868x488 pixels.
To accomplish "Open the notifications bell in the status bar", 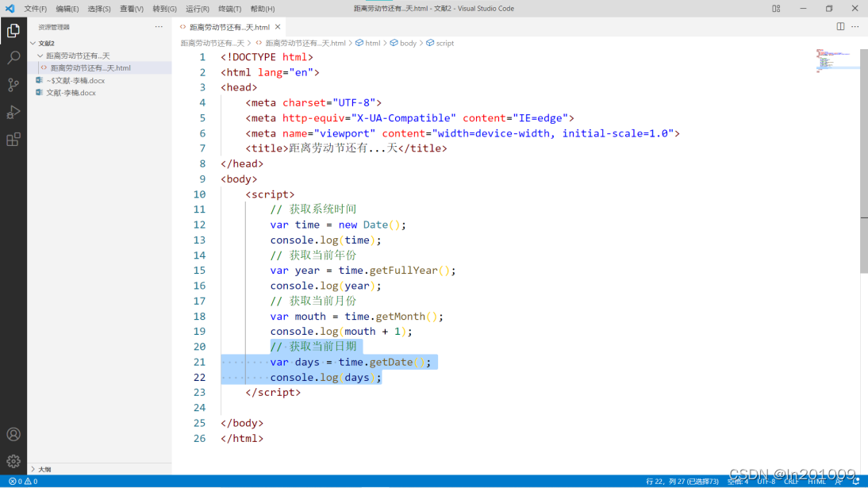I will (x=856, y=482).
